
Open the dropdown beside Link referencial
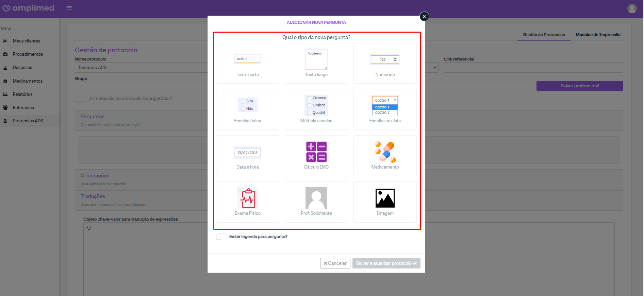tap(434, 68)
